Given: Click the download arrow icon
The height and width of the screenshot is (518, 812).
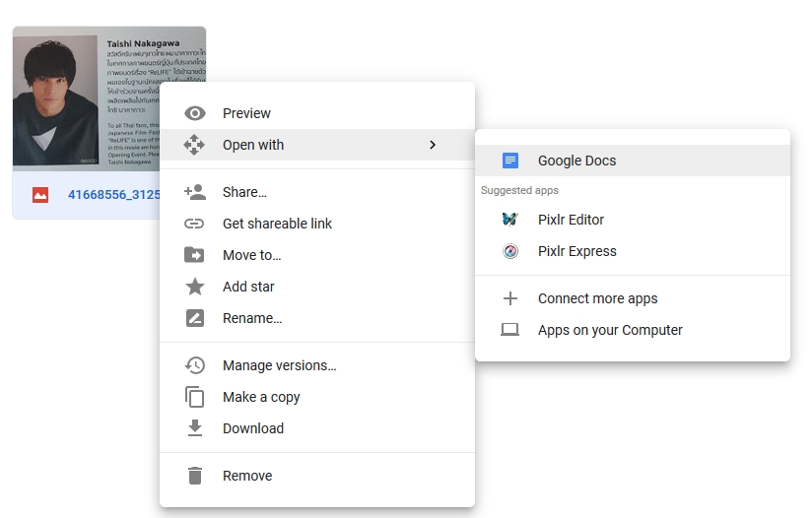Looking at the screenshot, I should (194, 428).
